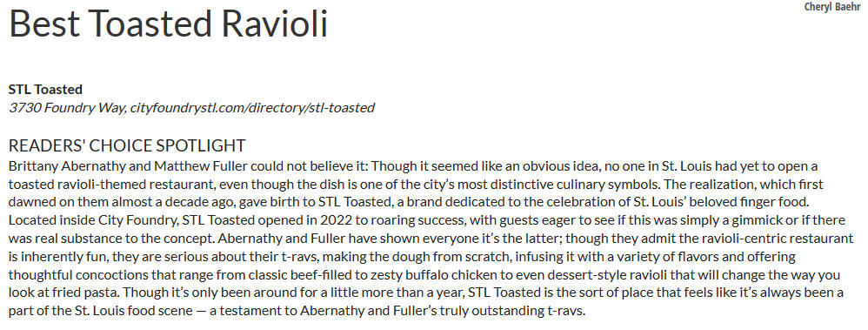
Task: Open the cityfoundrystl.com/directory/stl-toasted link
Action: click(252, 108)
